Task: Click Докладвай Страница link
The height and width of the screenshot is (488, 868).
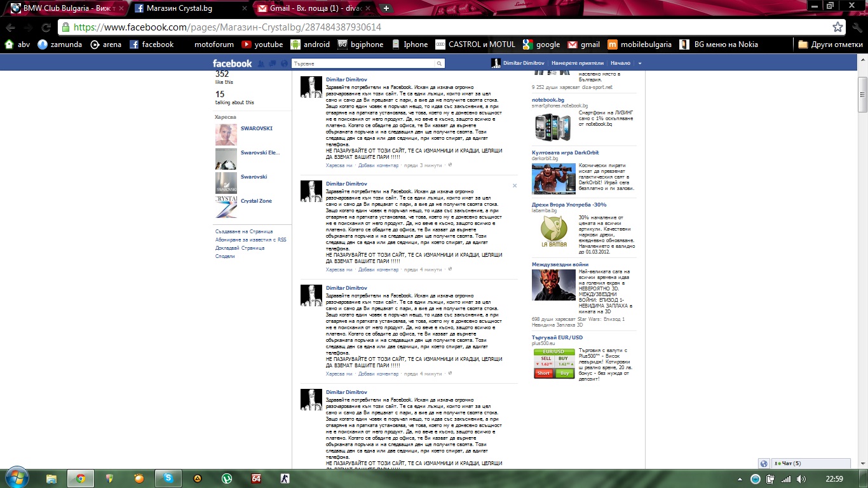Action: 240,248
